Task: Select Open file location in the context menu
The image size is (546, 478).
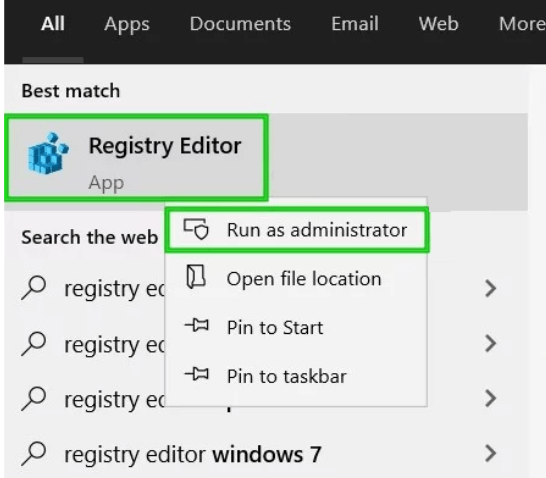Action: [x=296, y=278]
